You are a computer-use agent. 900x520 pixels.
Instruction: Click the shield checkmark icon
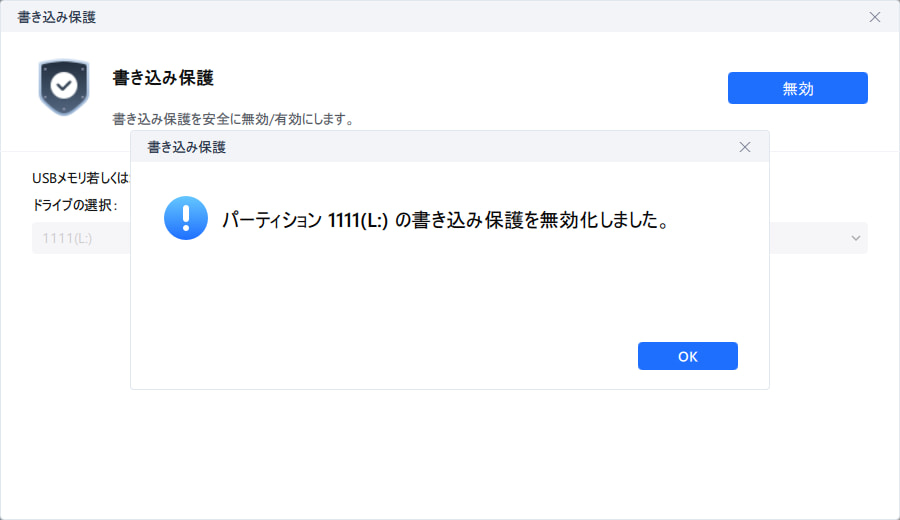64,87
